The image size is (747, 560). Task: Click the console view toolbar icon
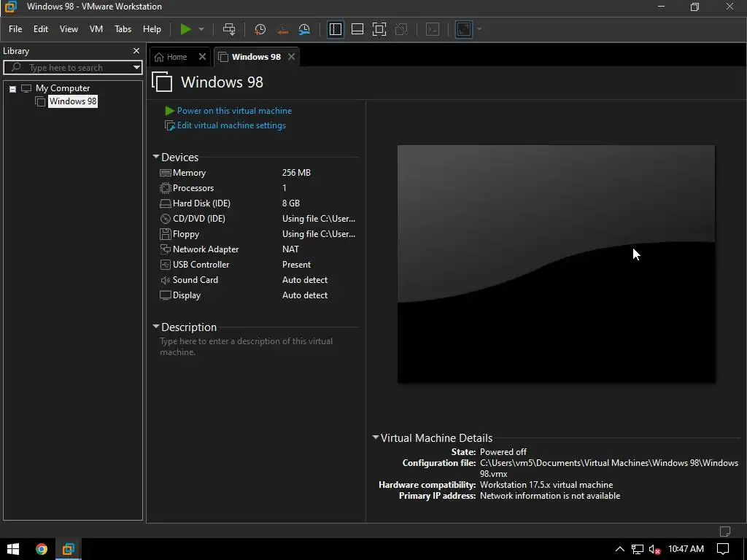click(433, 29)
